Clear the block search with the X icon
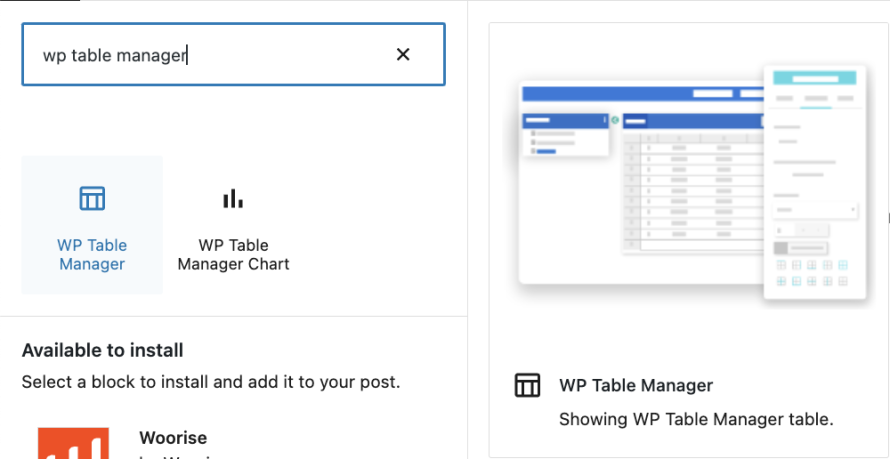 click(403, 55)
